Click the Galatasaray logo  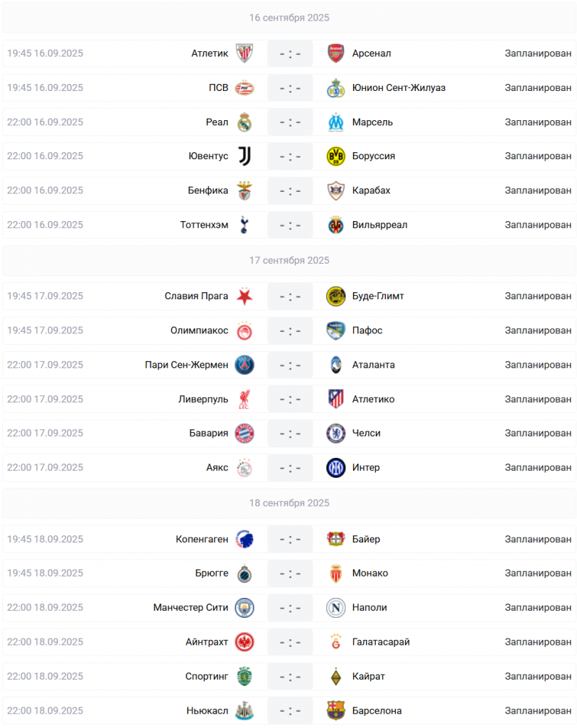[x=335, y=642]
